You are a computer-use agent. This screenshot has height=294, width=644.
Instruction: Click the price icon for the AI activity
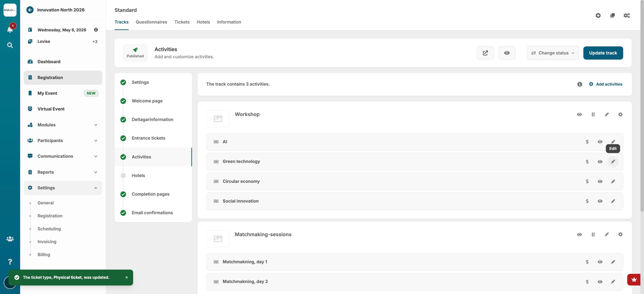587,142
